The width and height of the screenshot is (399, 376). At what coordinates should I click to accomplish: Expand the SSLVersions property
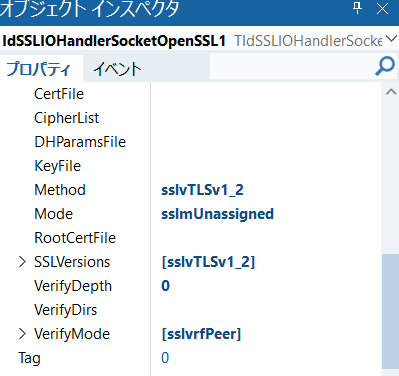22,262
